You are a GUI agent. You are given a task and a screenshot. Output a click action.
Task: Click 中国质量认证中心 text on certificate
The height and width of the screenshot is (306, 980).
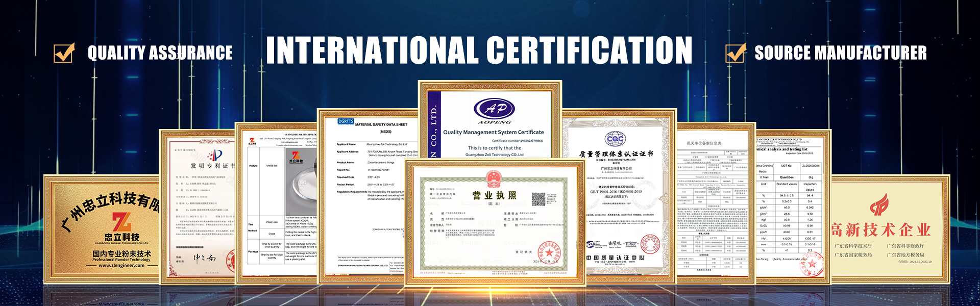tap(615, 258)
